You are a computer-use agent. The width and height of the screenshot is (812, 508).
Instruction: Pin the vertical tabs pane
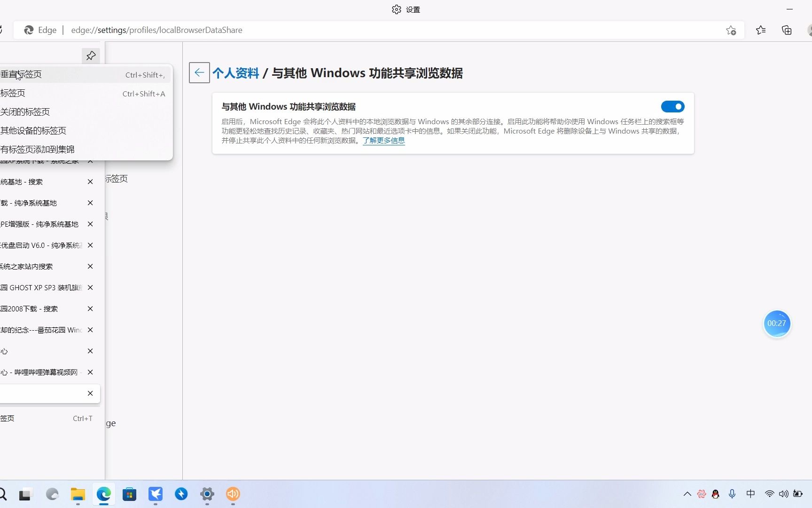pos(91,56)
